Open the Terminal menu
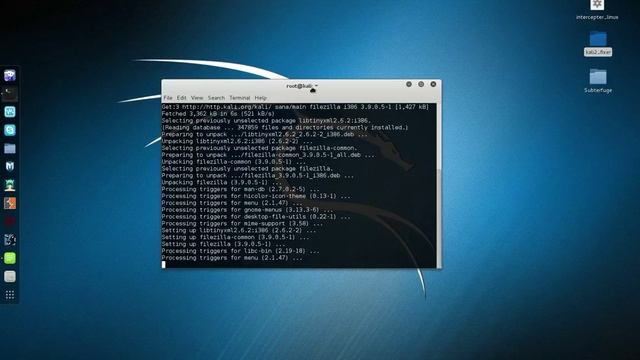640x360 pixels. [x=240, y=98]
